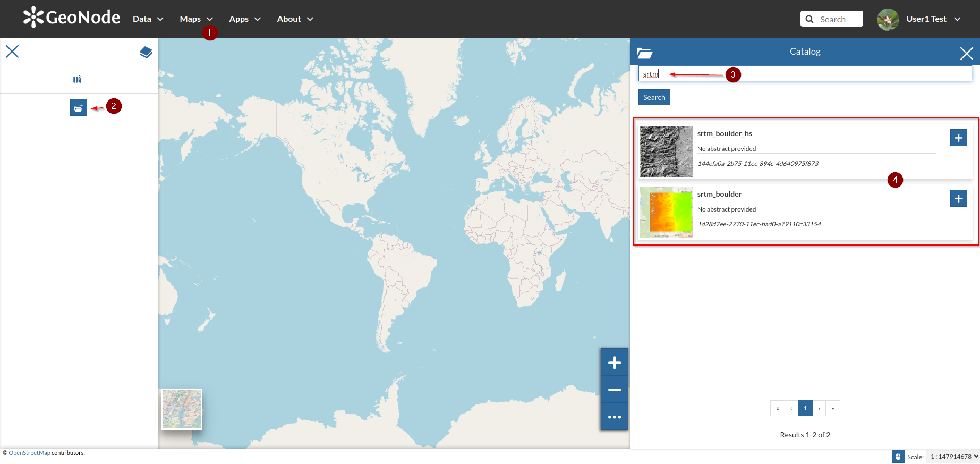Open the Scale dropdown

coord(954,457)
